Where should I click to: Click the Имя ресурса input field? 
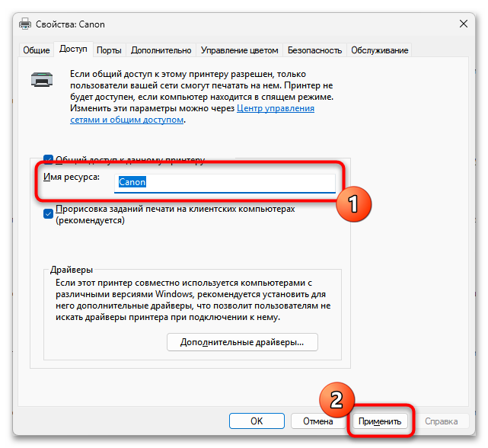coord(225,183)
